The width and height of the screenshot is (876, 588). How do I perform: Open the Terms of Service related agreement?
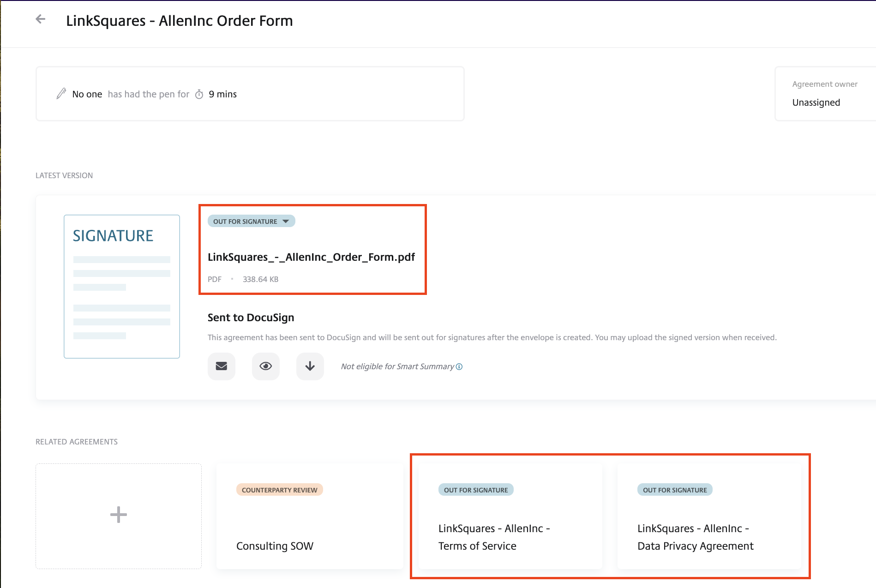click(510, 516)
